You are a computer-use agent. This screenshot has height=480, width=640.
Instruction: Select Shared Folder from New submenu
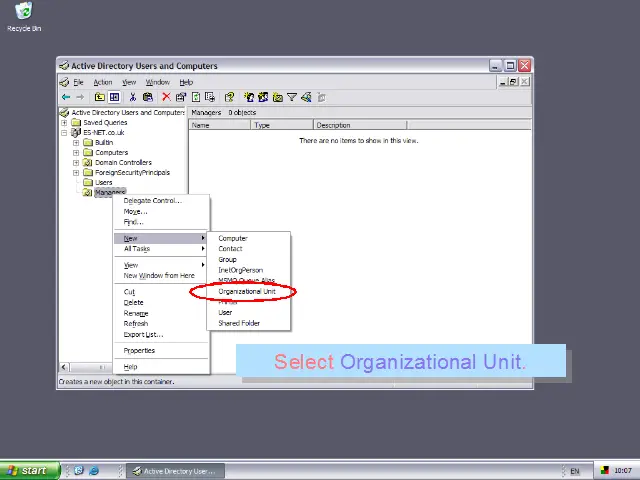click(249, 323)
